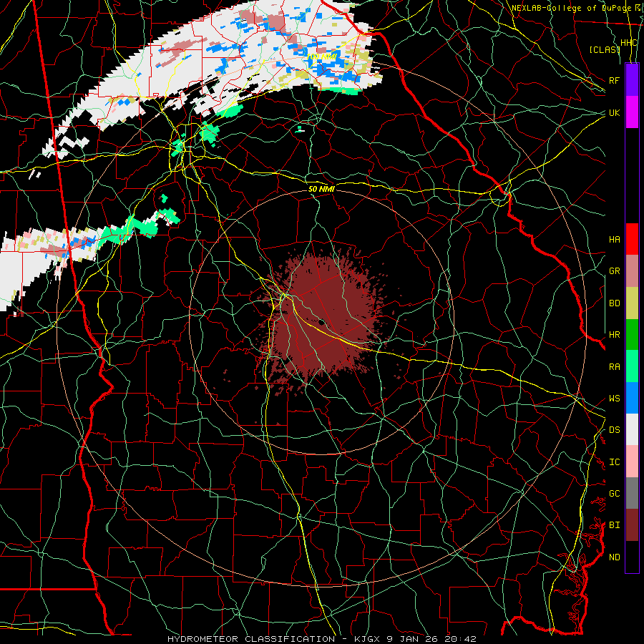Image resolution: width=644 pixels, height=644 pixels.
Task: Click the RF purple legend color block
Action: [x=632, y=79]
